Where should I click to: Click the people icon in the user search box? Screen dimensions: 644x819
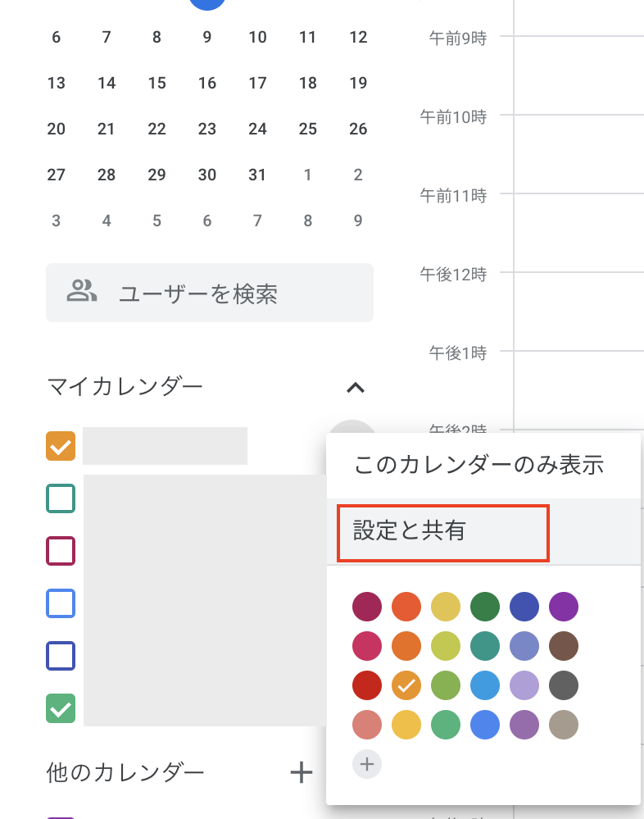pyautogui.click(x=82, y=291)
